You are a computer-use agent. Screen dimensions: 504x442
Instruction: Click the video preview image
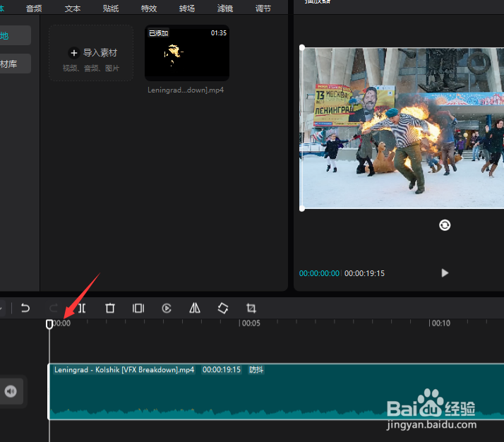tap(403, 129)
